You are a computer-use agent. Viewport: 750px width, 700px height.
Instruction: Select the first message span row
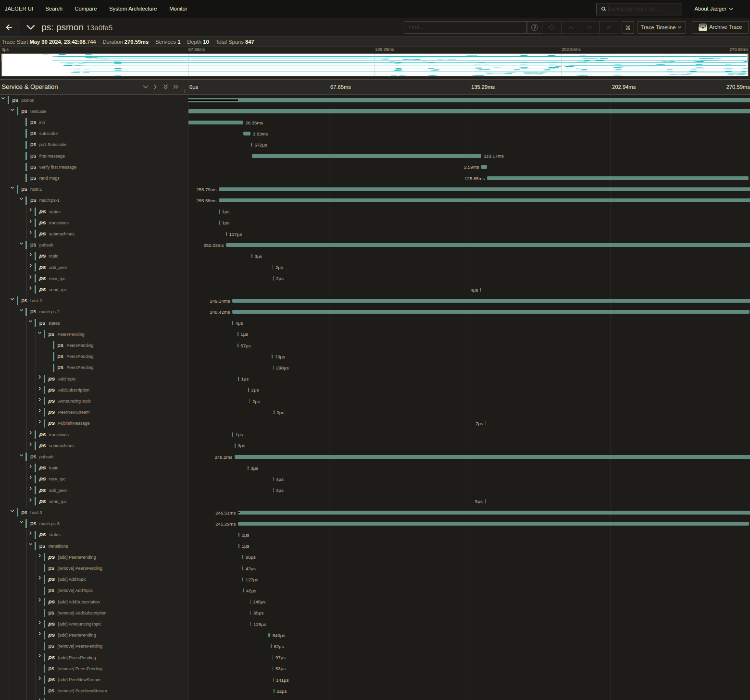(106, 156)
